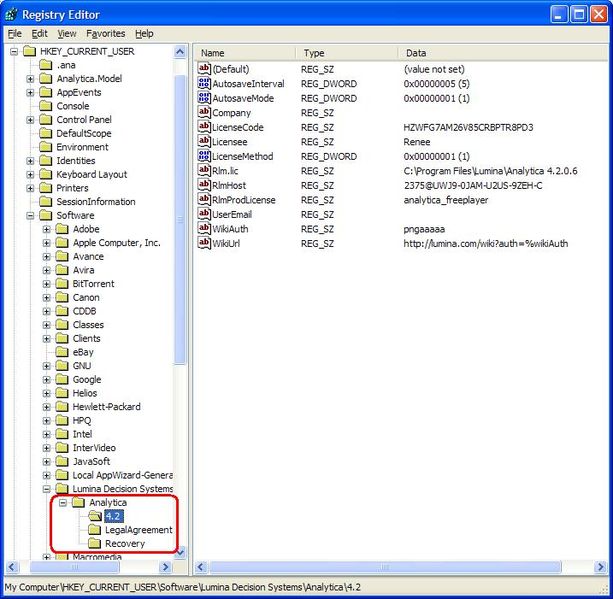Expand the Control Panel key
Viewport: 613px width, 599px height.
click(x=30, y=120)
